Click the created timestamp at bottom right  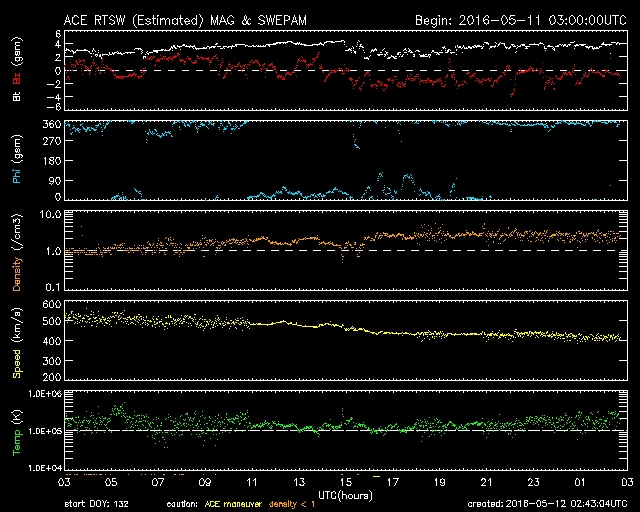548,504
